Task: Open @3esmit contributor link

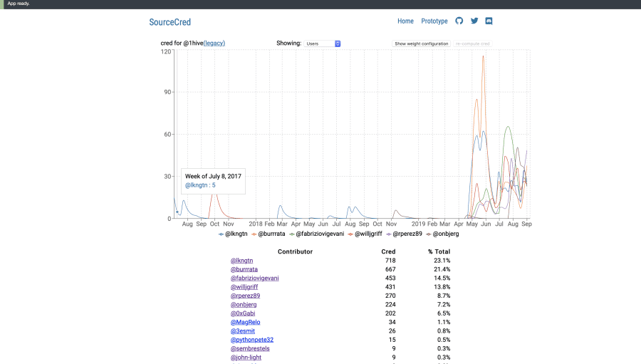Action: tap(243, 331)
